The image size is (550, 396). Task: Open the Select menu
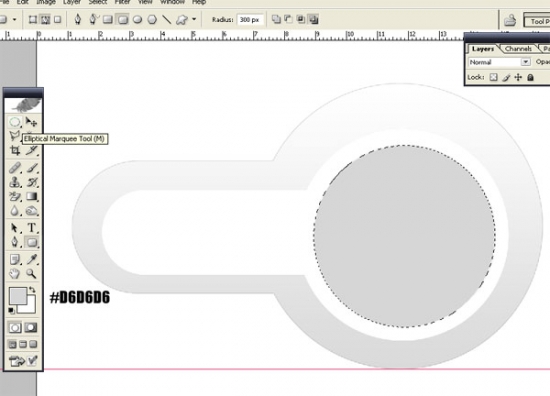click(98, 2)
